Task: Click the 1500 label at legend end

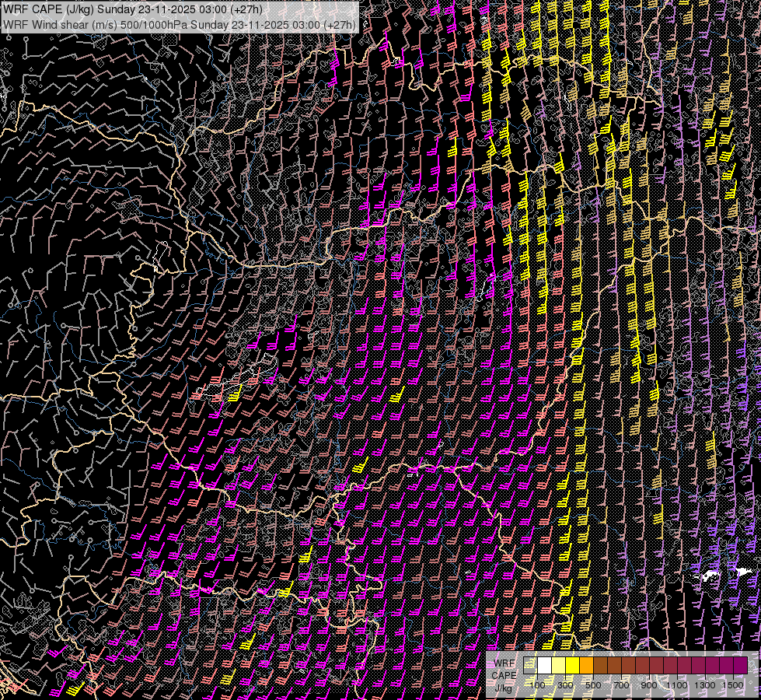Action: [733, 685]
